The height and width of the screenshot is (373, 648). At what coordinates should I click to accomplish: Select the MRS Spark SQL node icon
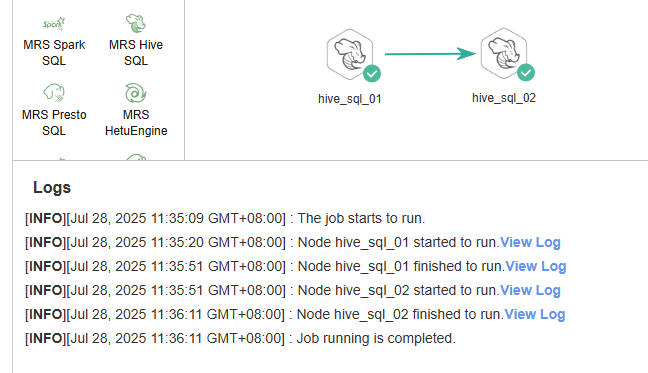[x=54, y=24]
